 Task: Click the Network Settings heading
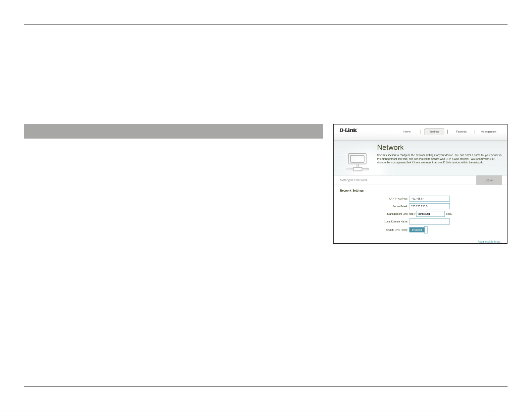352,191
